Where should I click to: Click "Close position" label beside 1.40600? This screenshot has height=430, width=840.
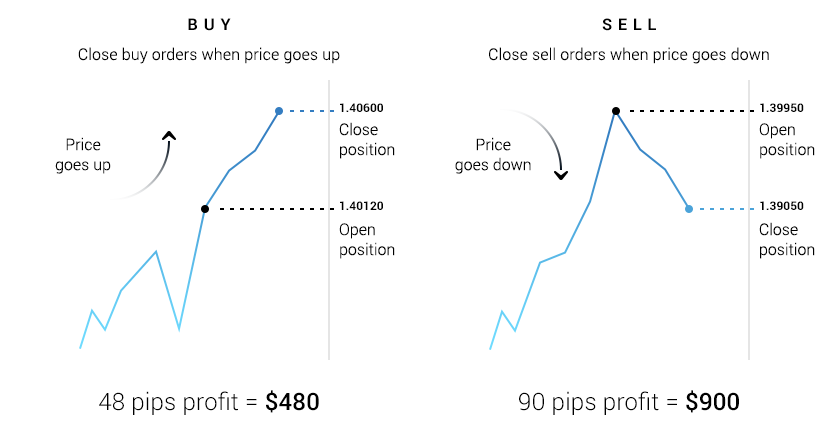pyautogui.click(x=367, y=140)
